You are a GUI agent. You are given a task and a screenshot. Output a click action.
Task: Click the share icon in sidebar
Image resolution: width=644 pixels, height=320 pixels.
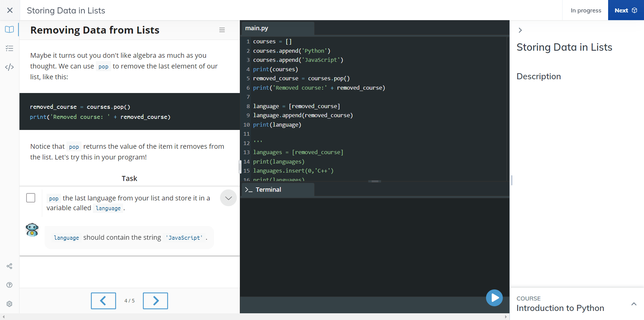coord(9,266)
